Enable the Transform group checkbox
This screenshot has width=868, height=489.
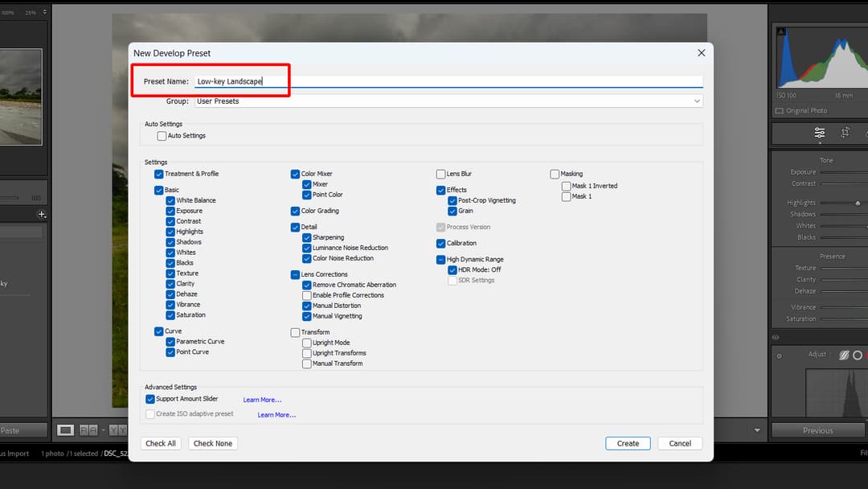click(295, 332)
